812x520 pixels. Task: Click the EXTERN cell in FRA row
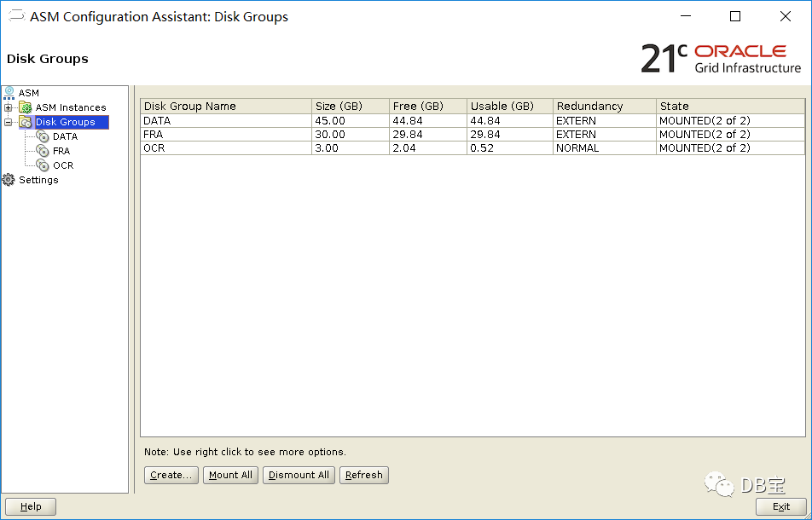(x=605, y=134)
